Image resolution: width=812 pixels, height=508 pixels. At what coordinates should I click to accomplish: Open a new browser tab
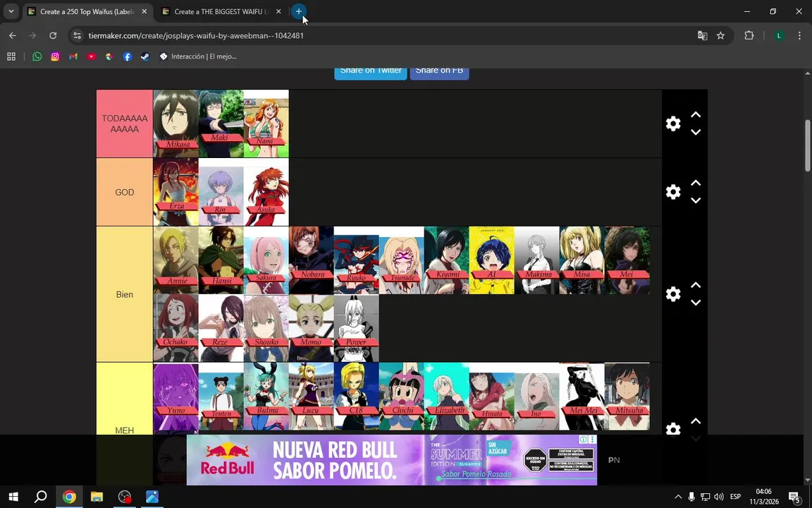(298, 11)
